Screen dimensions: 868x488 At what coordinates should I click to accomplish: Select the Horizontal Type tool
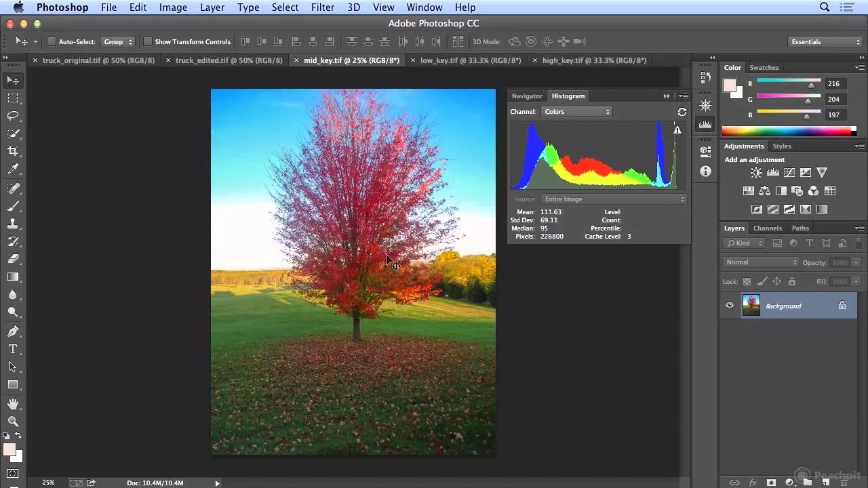coord(13,349)
